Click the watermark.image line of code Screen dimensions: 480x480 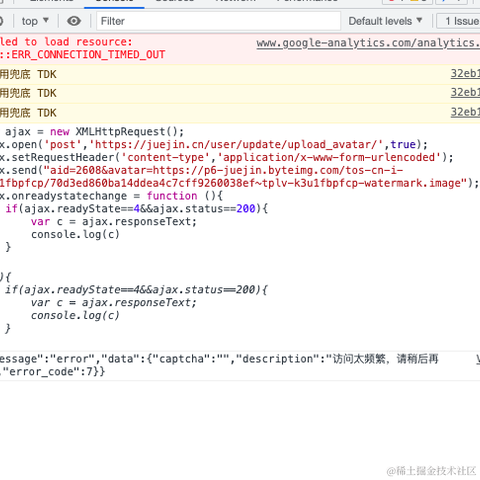[239, 183]
